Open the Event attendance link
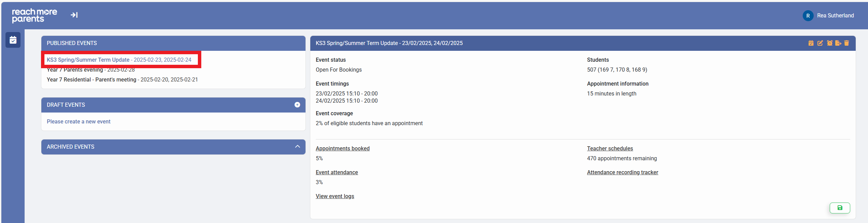Screen dimensions: 868x223 pos(337,172)
